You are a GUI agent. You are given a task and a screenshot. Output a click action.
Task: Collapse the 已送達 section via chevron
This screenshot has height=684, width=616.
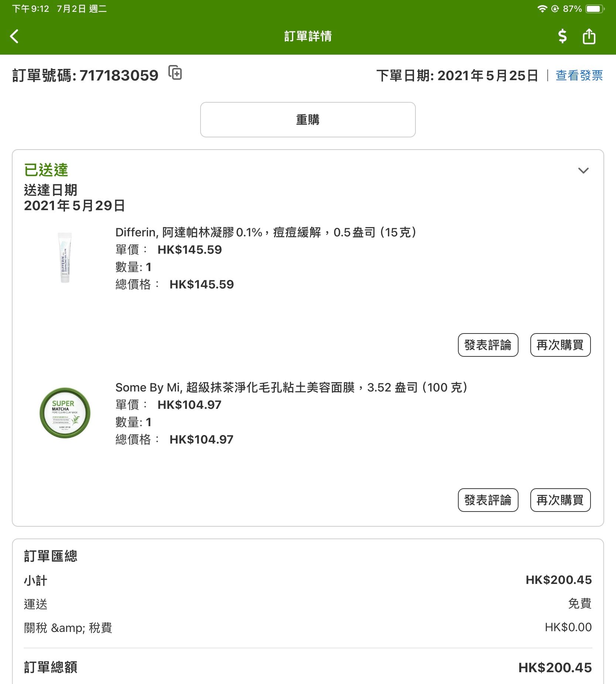tap(584, 171)
